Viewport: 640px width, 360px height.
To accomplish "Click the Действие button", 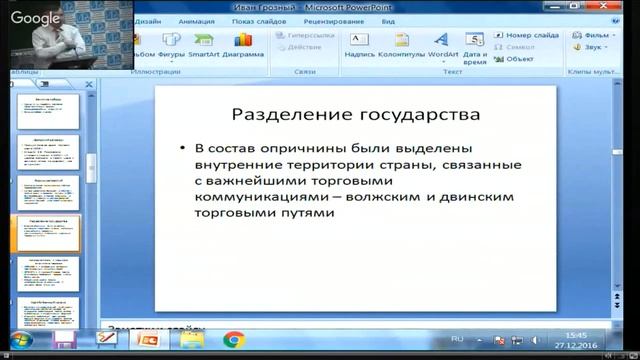I will coord(300,47).
